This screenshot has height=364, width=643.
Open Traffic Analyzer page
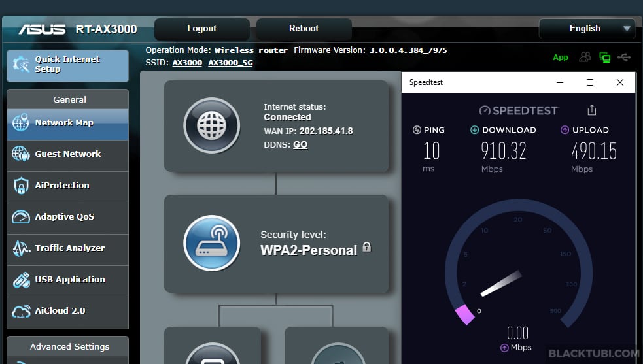point(67,250)
